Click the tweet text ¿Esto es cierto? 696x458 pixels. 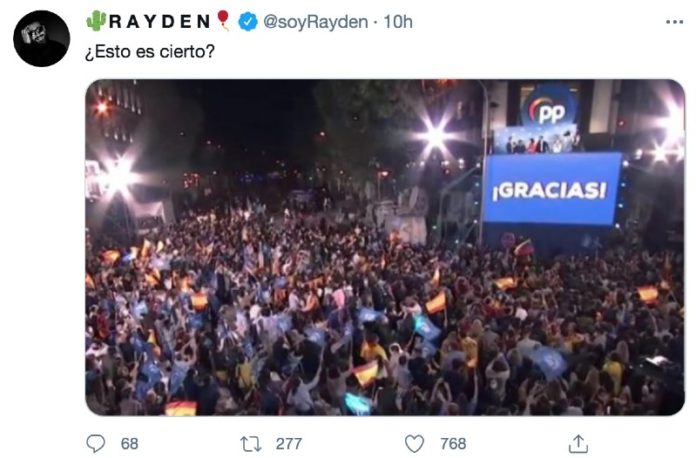tap(150, 51)
